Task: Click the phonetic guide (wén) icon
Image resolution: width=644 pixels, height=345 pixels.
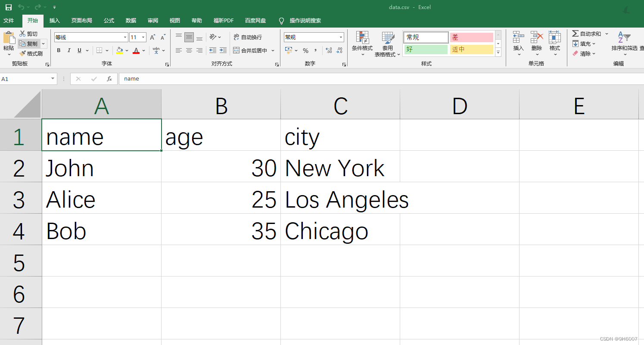Action: [156, 50]
